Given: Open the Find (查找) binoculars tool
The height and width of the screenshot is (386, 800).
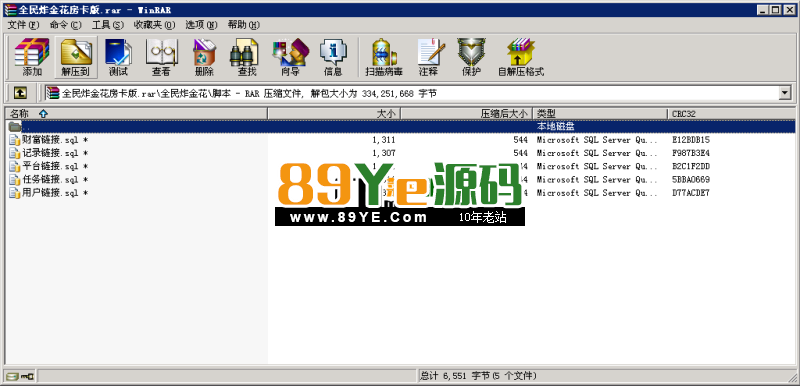Looking at the screenshot, I should (x=247, y=57).
